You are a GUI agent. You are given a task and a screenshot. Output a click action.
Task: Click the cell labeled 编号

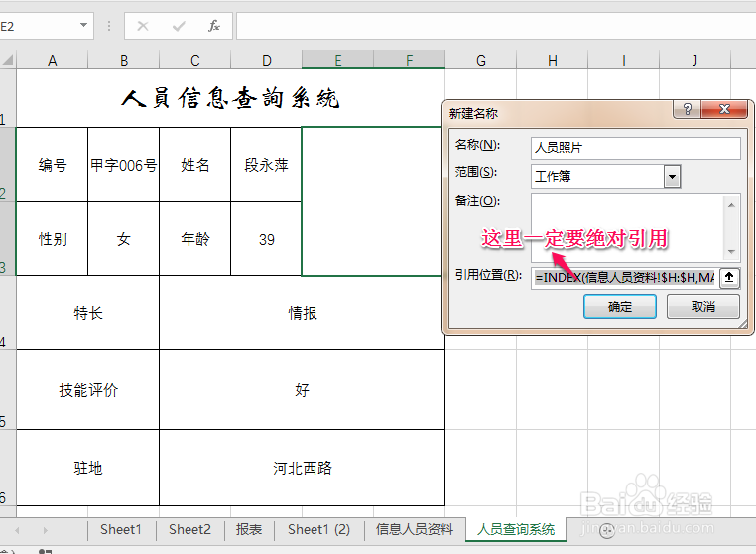coord(52,165)
